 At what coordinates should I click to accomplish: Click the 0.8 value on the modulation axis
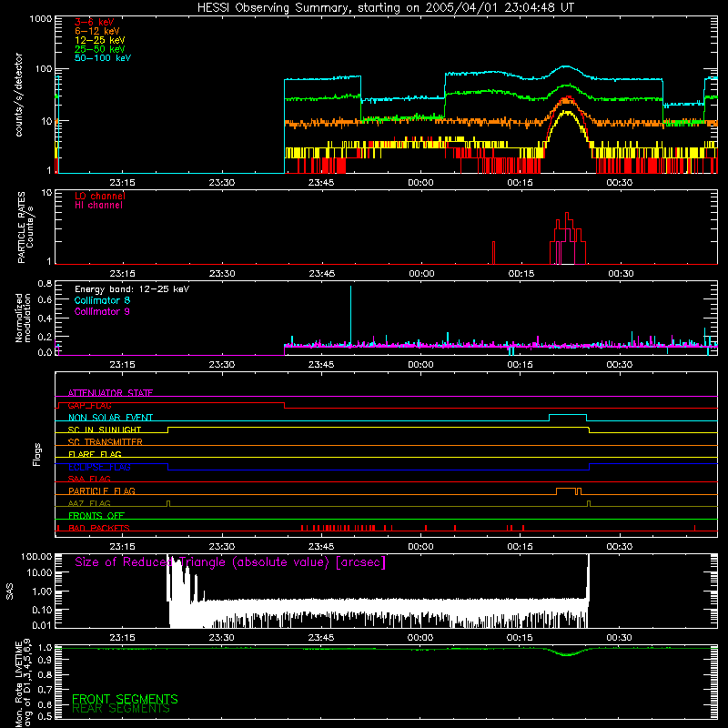click(x=45, y=283)
